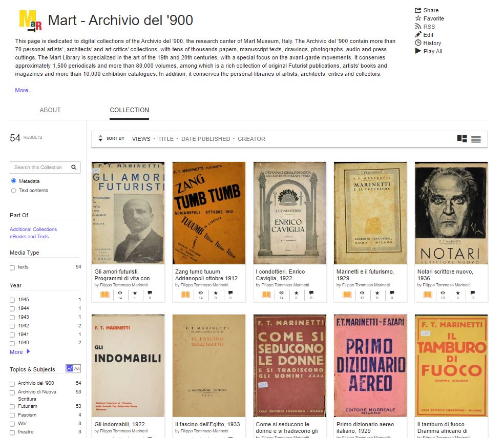Sort results by DATE PUBLISHED
This screenshot has width=504, height=438.
(x=206, y=139)
